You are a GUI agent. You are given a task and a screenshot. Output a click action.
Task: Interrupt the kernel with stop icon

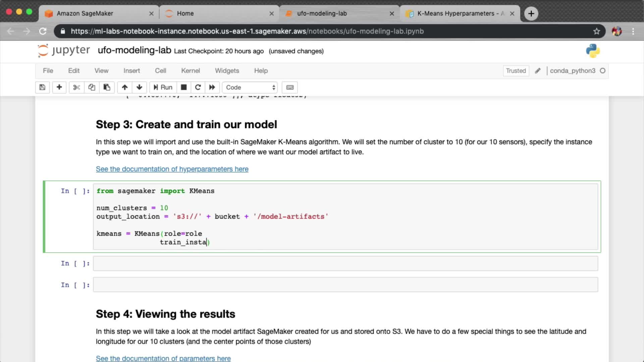[x=183, y=87]
